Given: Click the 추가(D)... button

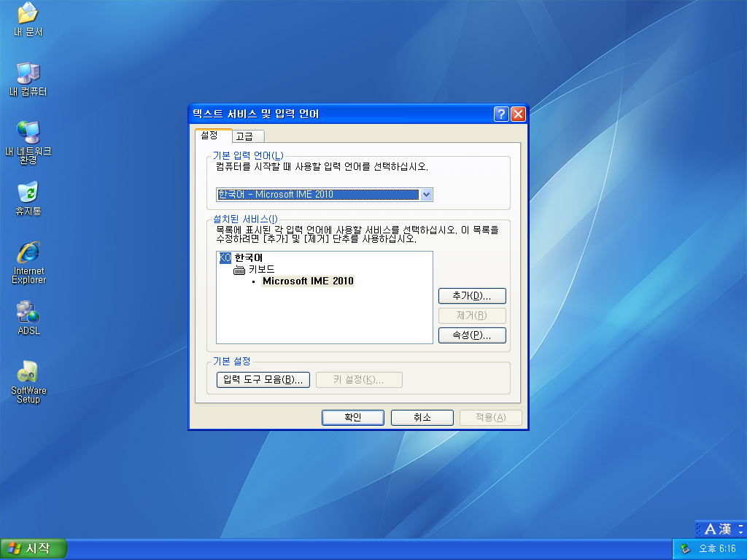Looking at the screenshot, I should (x=472, y=296).
